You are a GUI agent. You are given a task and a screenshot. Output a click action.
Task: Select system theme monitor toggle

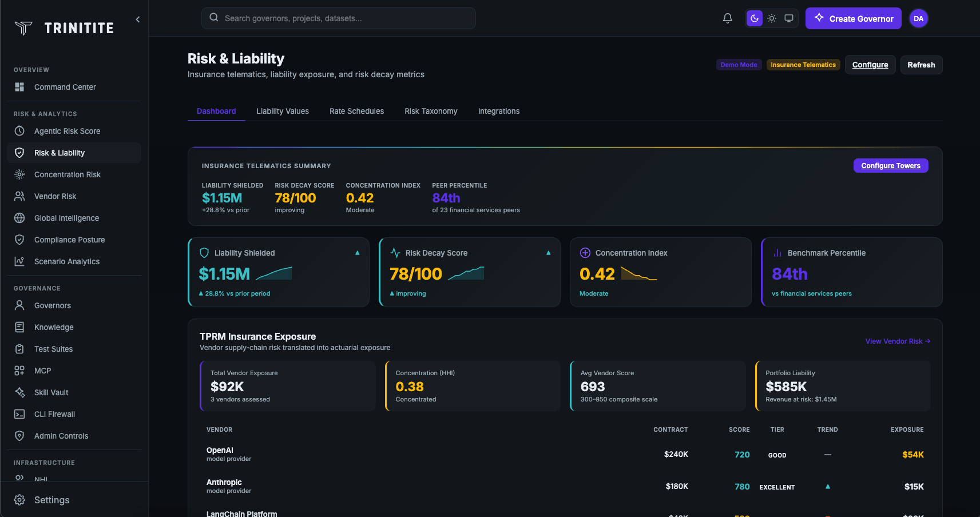[789, 18]
